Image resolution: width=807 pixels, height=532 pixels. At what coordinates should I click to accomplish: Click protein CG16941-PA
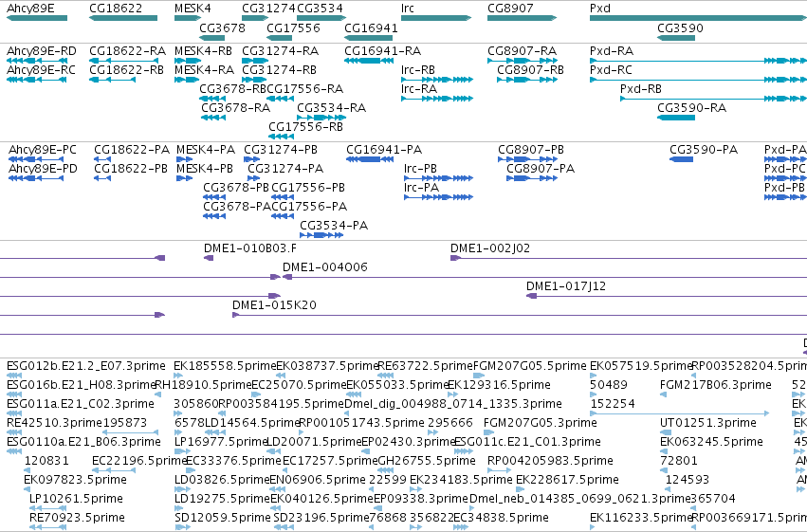point(384,150)
